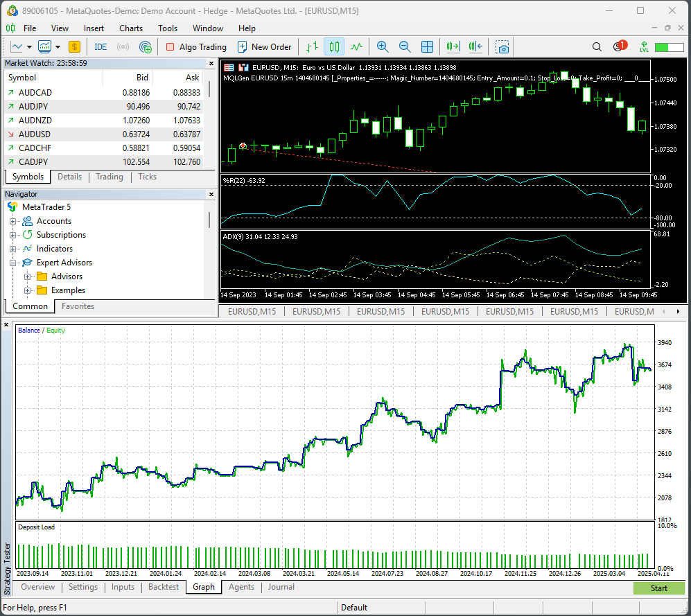Viewport: 691px width, 616px height.
Task: Switch chart to line chart mode
Action: (x=356, y=46)
